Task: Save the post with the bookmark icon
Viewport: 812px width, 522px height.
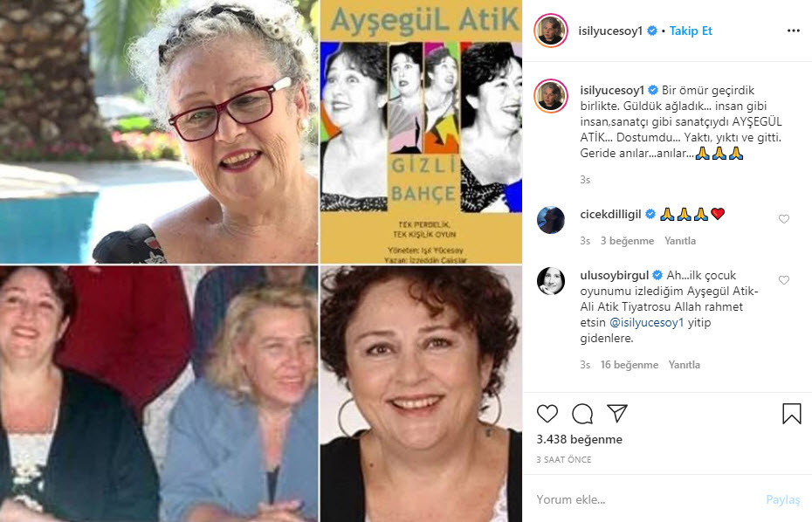Action: (x=792, y=414)
